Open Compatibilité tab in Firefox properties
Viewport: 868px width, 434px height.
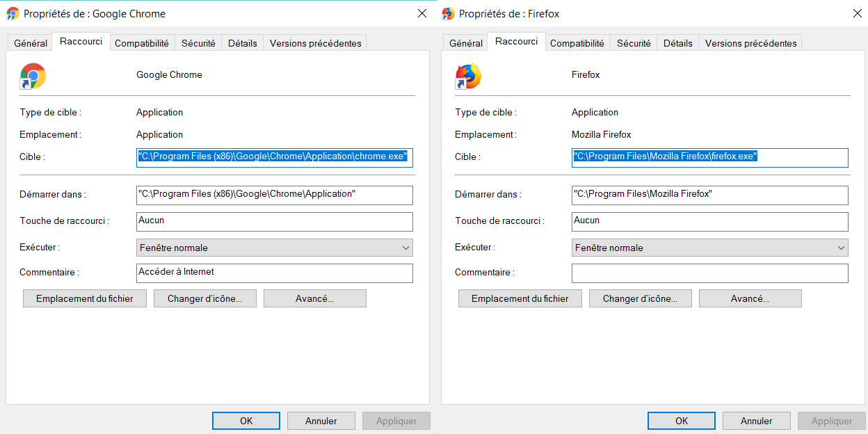point(577,43)
